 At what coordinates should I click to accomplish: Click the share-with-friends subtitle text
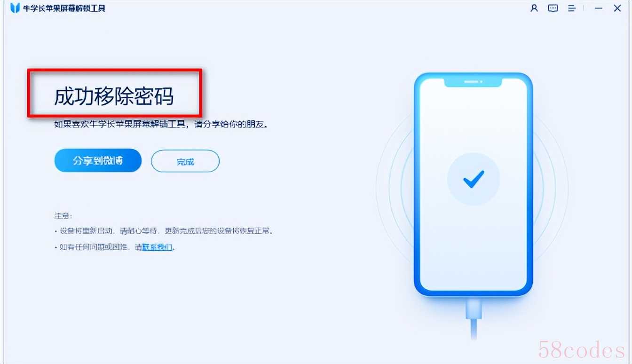point(164,125)
